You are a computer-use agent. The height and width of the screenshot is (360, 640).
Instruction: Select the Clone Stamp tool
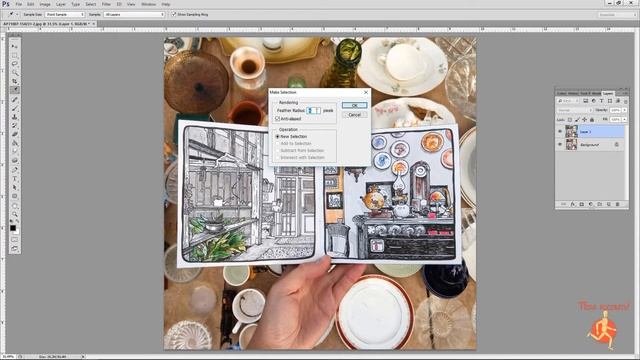pyautogui.click(x=14, y=117)
